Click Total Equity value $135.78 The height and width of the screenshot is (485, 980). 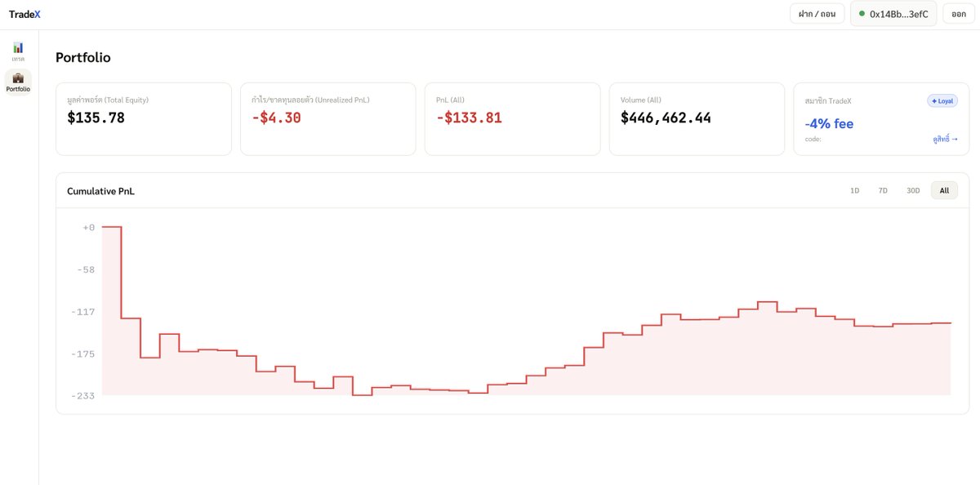pyautogui.click(x=96, y=118)
